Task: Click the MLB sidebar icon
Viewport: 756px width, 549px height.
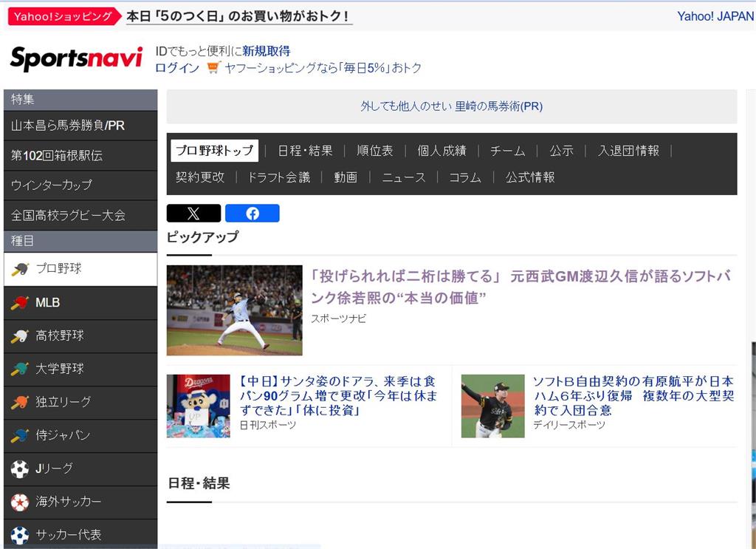Action: 21,303
